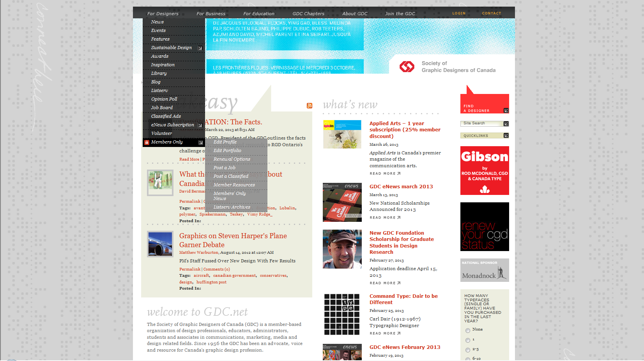This screenshot has height=361, width=644.
Task: Click the Vimy Ridge tag link
Action: pos(260,214)
